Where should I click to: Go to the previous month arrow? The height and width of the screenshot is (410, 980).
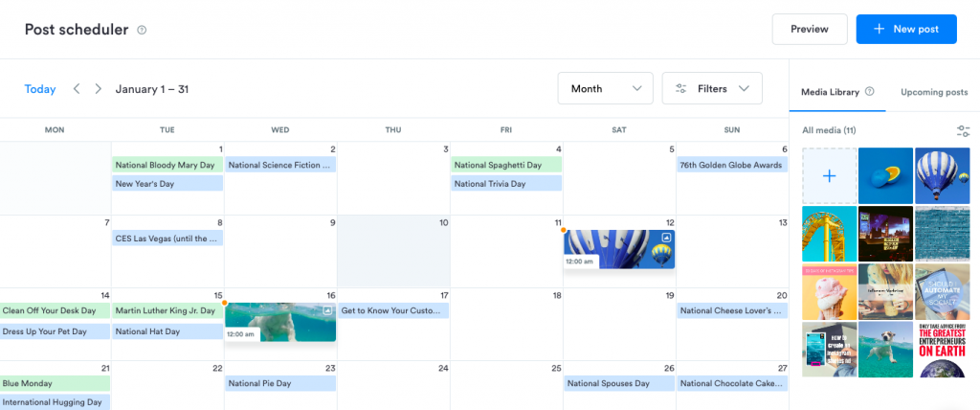pyautogui.click(x=77, y=89)
